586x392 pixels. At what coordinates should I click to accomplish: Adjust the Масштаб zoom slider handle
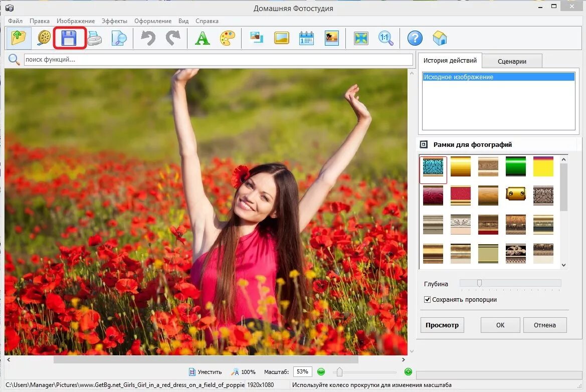pyautogui.click(x=339, y=372)
